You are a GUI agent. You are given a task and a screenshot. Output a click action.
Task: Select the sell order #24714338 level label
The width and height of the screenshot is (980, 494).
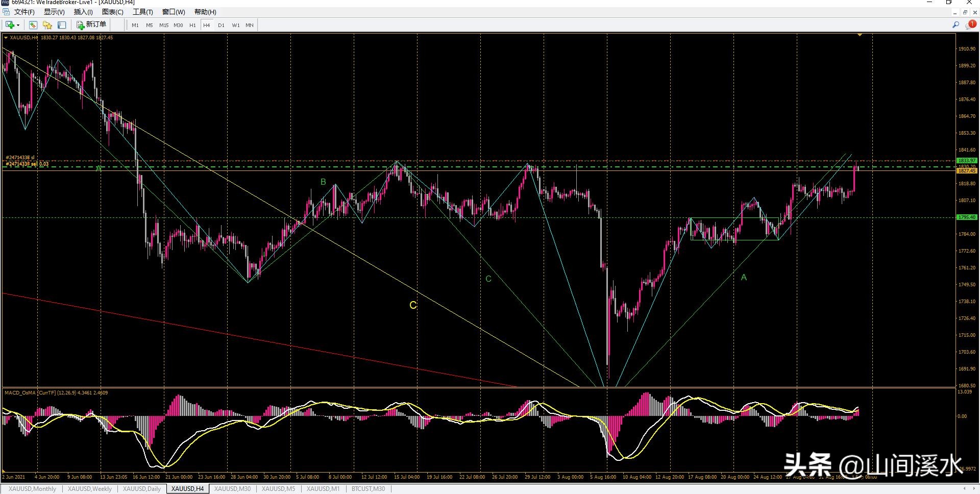(x=27, y=164)
